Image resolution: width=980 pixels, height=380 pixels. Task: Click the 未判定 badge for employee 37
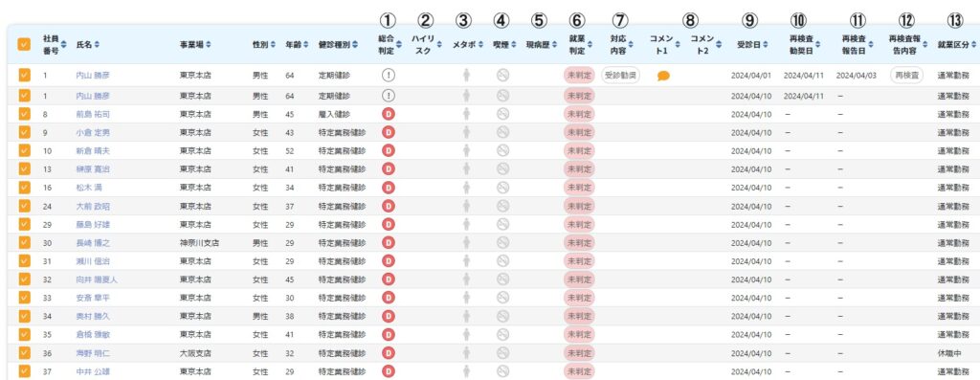[579, 371]
